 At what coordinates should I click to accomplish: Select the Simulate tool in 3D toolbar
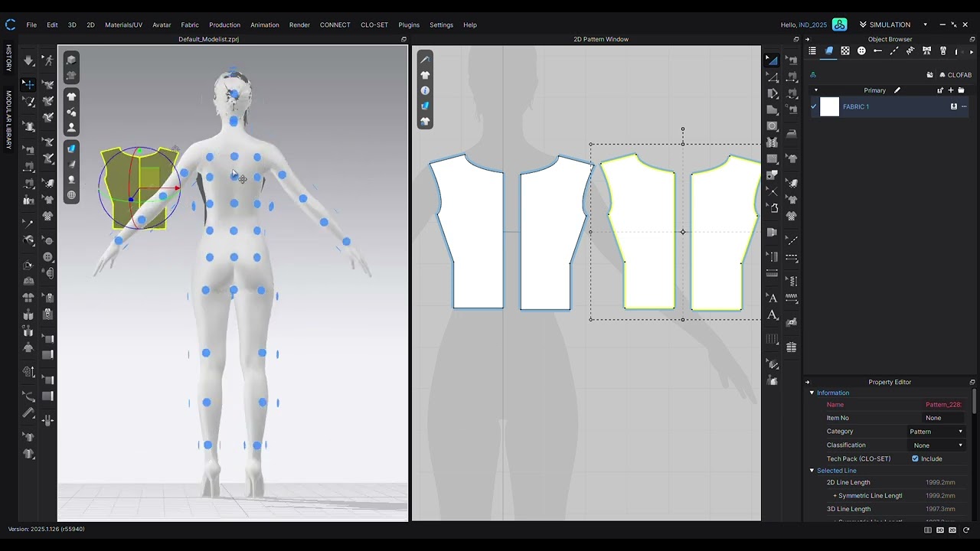pos(28,60)
